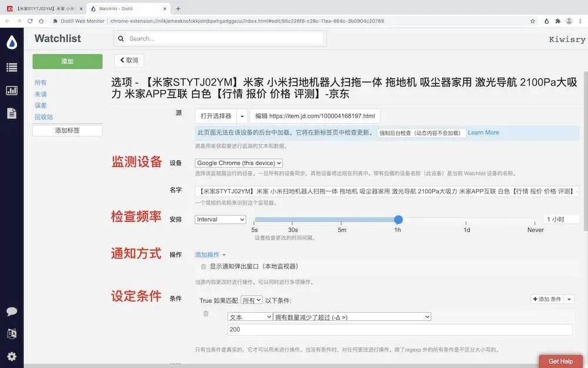Click the interval slider handle
The image size is (588, 368).
(398, 219)
